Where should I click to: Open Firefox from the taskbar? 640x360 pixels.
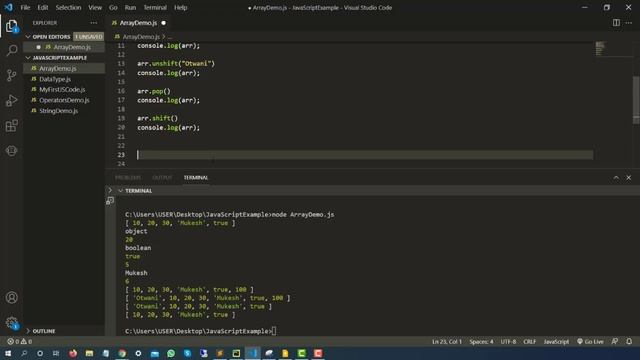coord(73,353)
